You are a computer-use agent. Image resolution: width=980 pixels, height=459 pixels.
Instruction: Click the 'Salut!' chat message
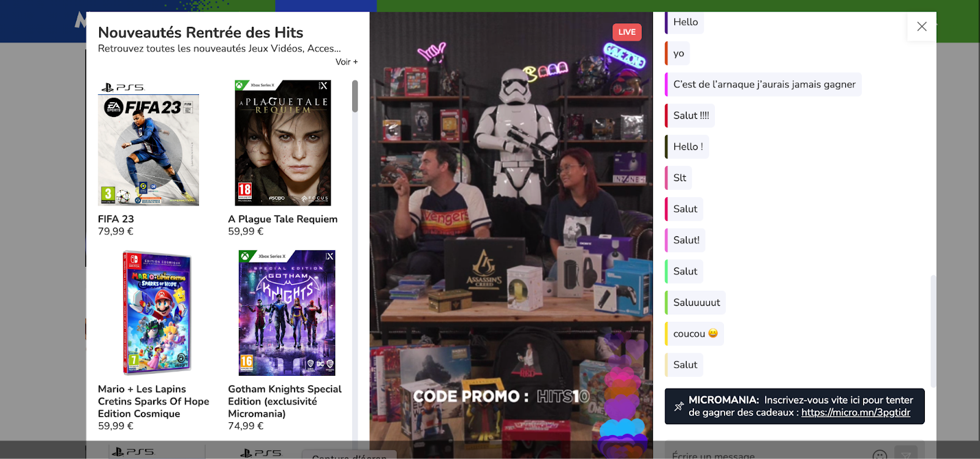click(686, 241)
